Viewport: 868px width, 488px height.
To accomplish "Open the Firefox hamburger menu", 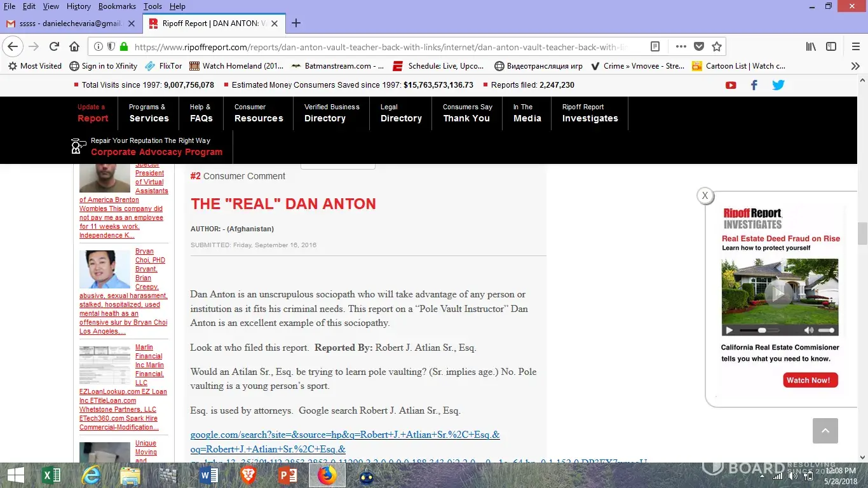I will [855, 46].
